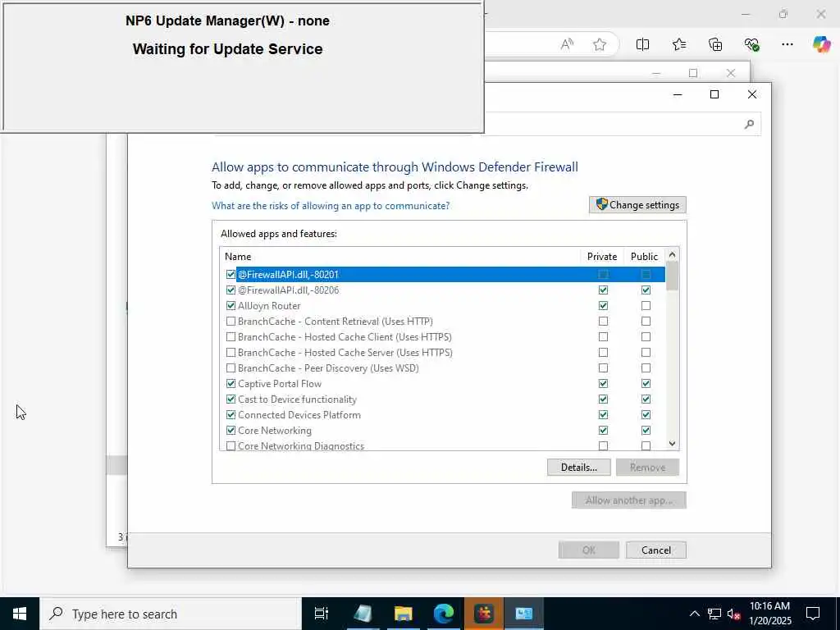The width and height of the screenshot is (840, 630).
Task: Open Browser essentials heart icon
Action: 751,44
